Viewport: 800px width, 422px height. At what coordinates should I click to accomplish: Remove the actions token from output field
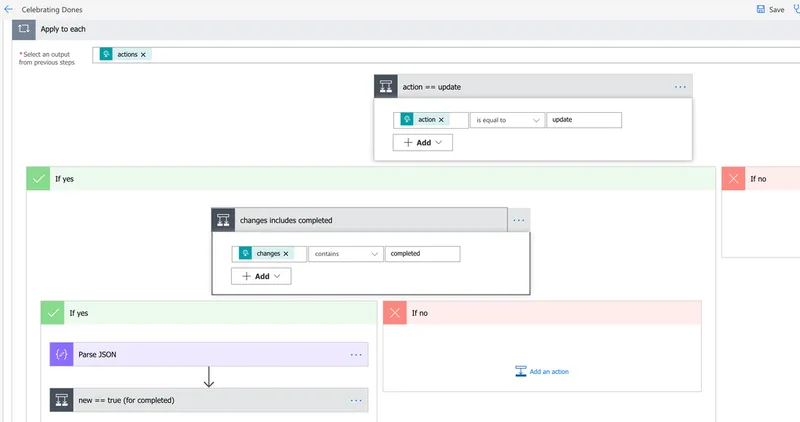click(143, 55)
